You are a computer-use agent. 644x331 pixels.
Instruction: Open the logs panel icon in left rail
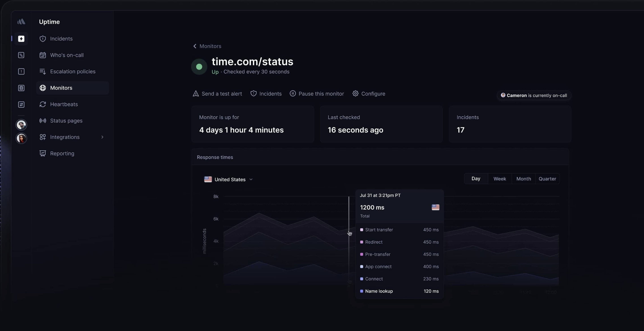click(21, 55)
